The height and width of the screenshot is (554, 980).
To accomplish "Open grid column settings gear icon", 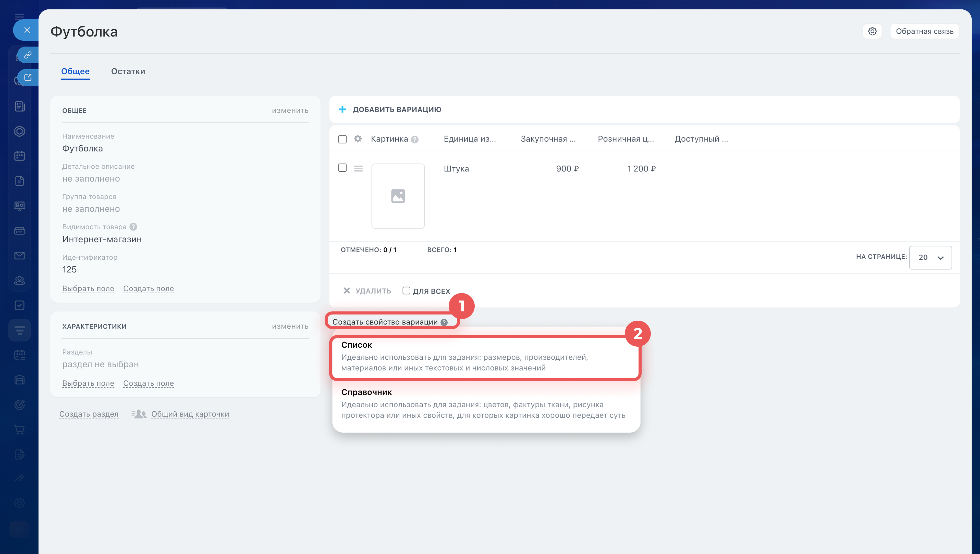I will [357, 139].
